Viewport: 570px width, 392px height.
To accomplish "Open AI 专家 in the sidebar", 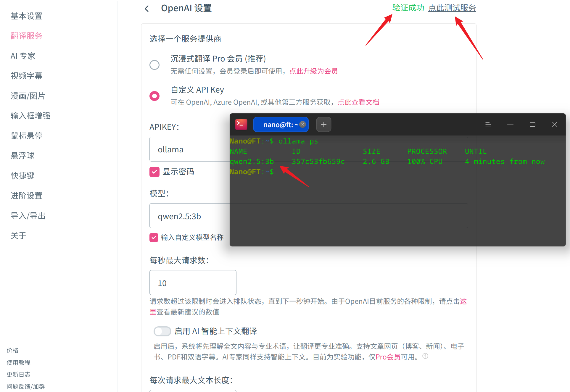I will click(23, 56).
